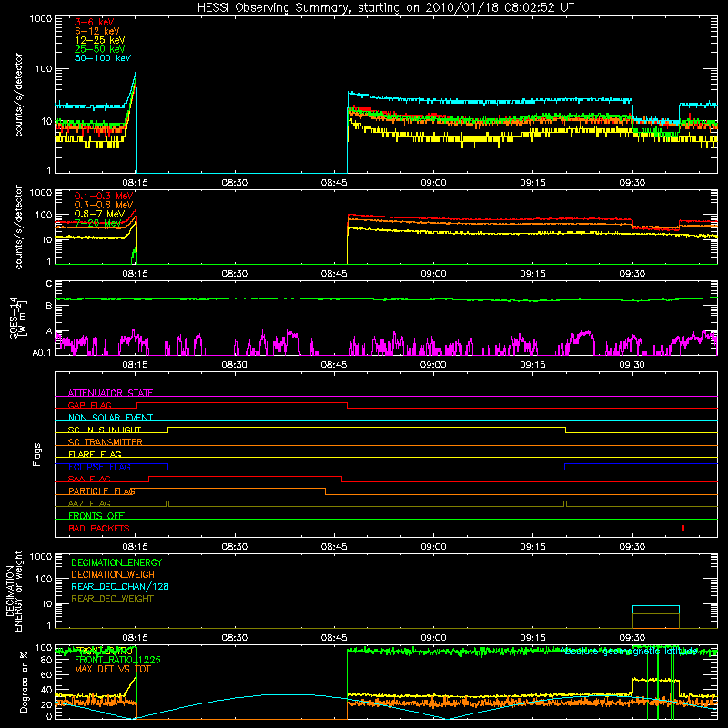Click the SC_TRANSMITTER flag label
Image resolution: width=728 pixels, height=728 pixels.
click(x=106, y=442)
